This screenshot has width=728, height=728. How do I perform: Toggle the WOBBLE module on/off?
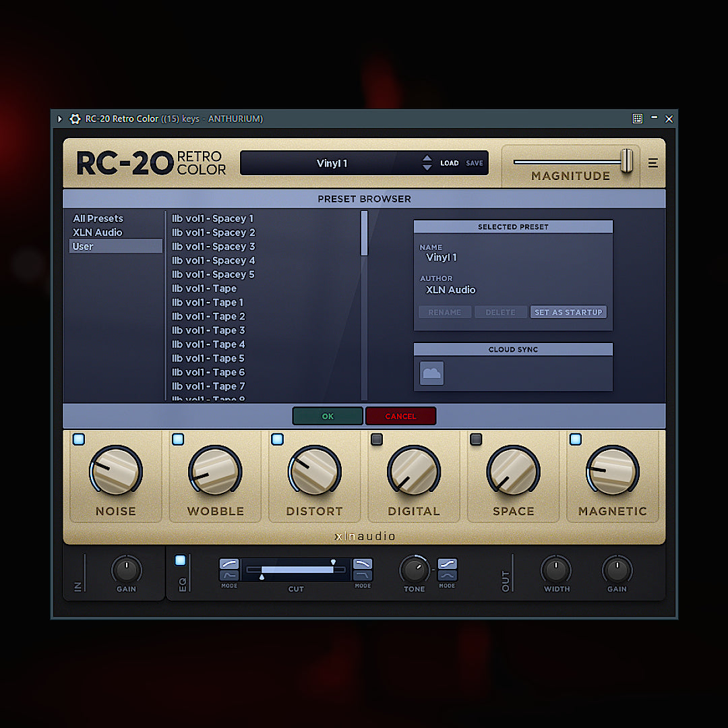click(178, 439)
